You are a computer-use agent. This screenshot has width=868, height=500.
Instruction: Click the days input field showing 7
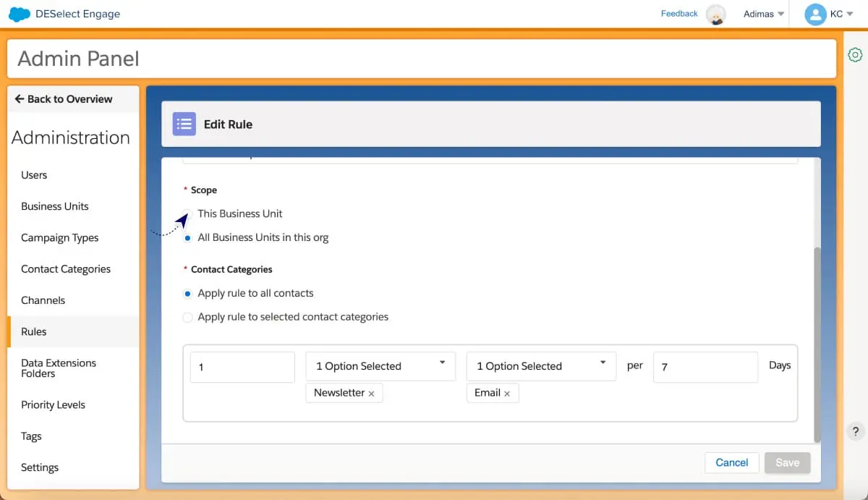(705, 367)
